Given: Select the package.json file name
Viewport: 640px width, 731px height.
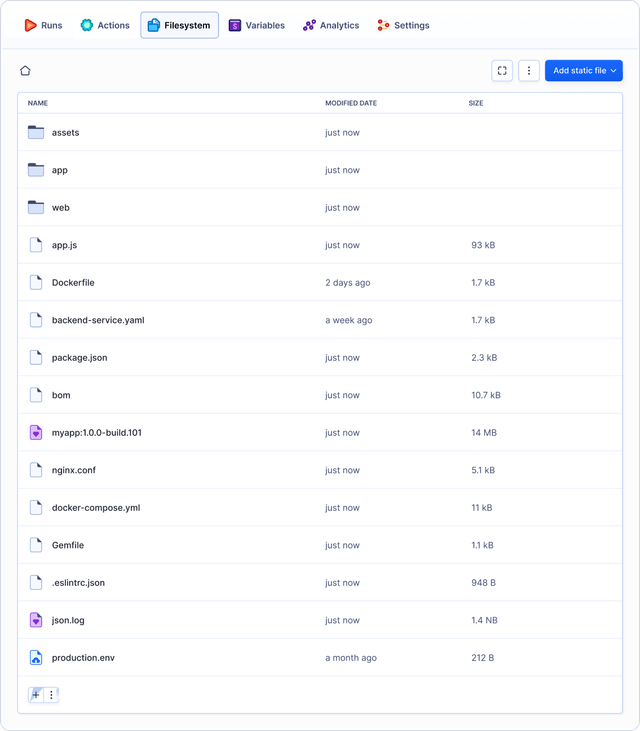Looking at the screenshot, I should [x=79, y=358].
